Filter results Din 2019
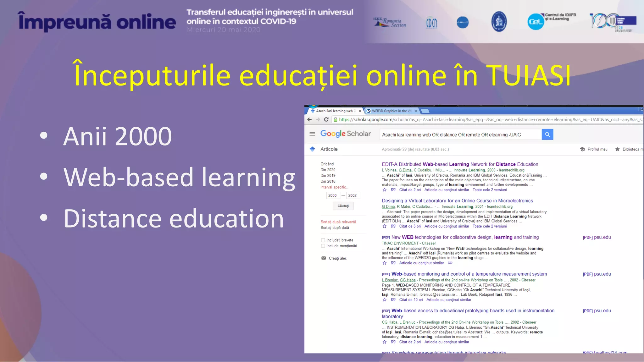 pos(328,176)
